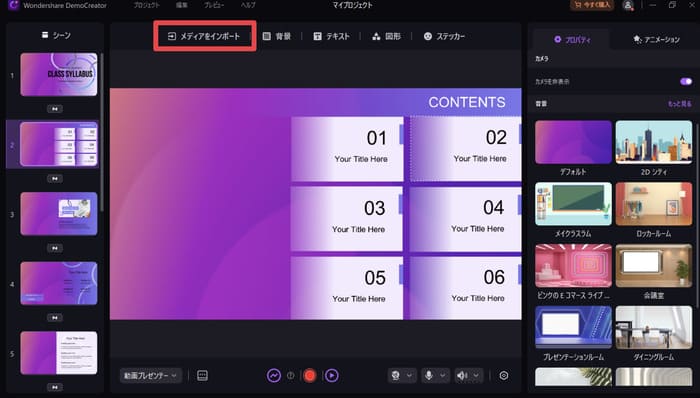
Task: Toggle the camera display switch (カメラを表示)
Action: coord(686,81)
